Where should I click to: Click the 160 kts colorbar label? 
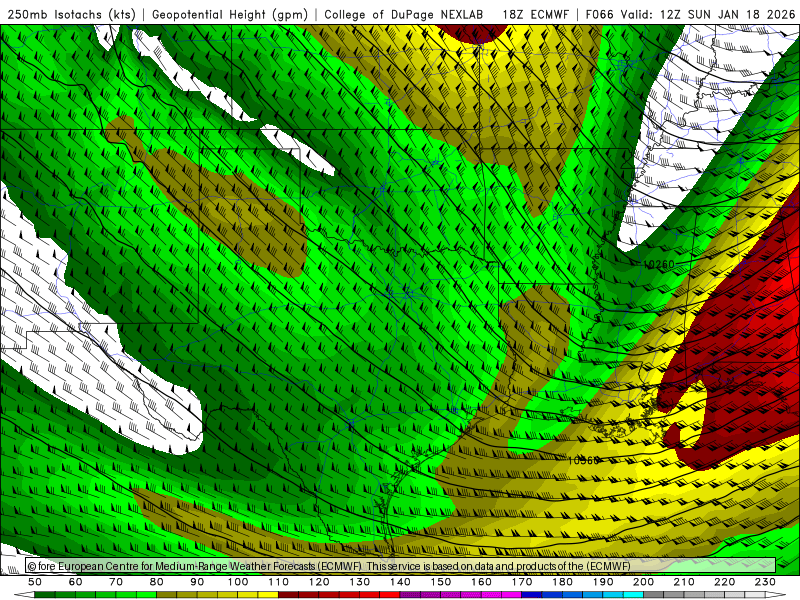tap(481, 582)
